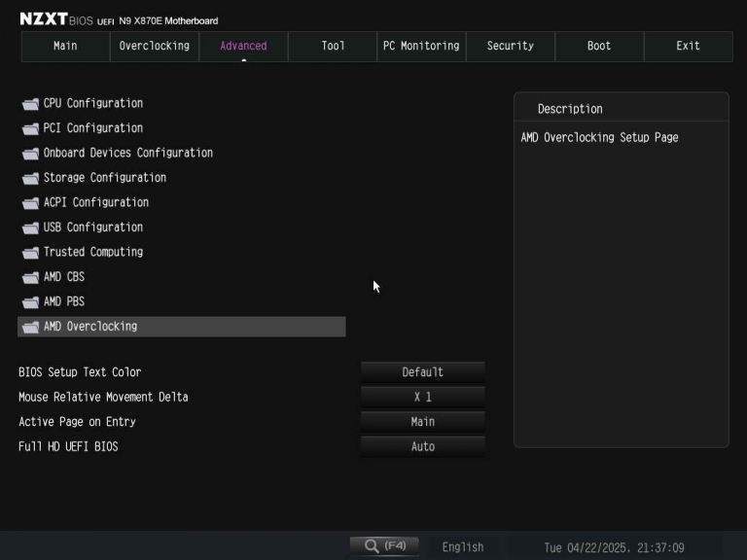Click the PCI Configuration folder icon
Viewport: 747px width, 560px height.
point(30,128)
